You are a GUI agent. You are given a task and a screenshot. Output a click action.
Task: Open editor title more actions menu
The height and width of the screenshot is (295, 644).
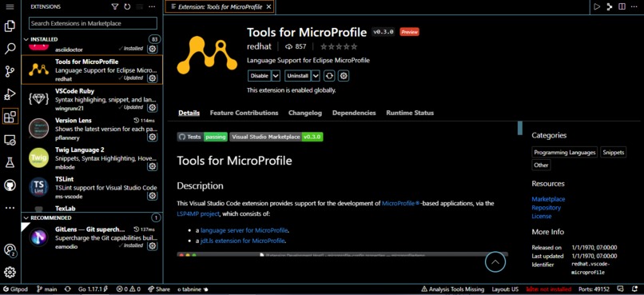tap(634, 6)
